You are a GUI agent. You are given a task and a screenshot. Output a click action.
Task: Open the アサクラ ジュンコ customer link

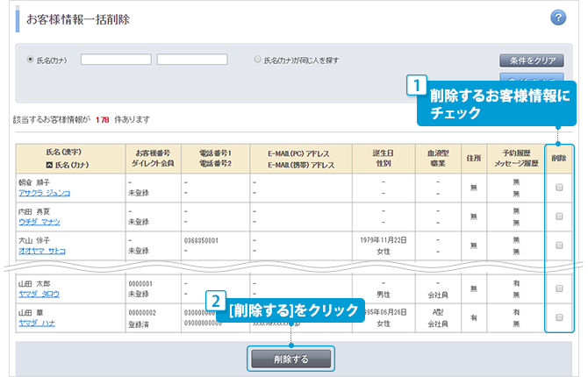pyautogui.click(x=44, y=193)
